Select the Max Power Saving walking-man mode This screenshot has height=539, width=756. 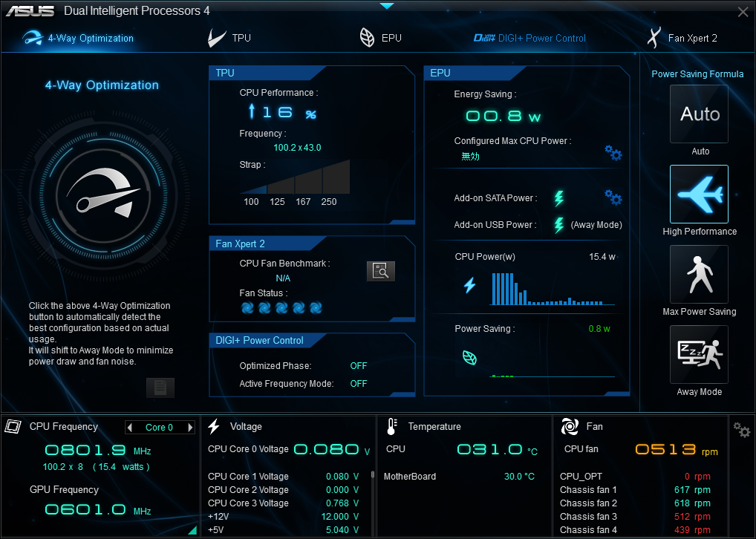coord(699,274)
